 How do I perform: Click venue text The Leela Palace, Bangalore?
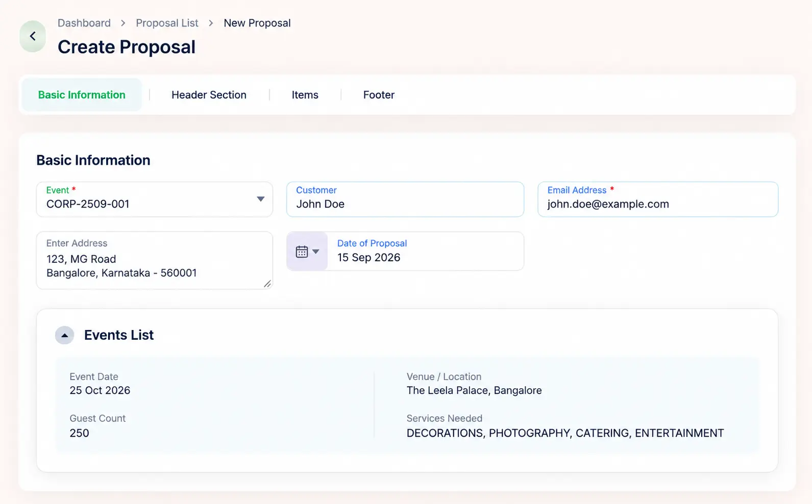coord(474,391)
